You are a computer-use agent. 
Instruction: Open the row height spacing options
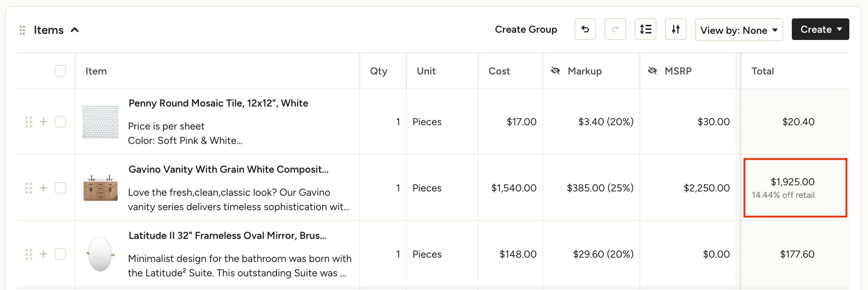click(x=645, y=29)
